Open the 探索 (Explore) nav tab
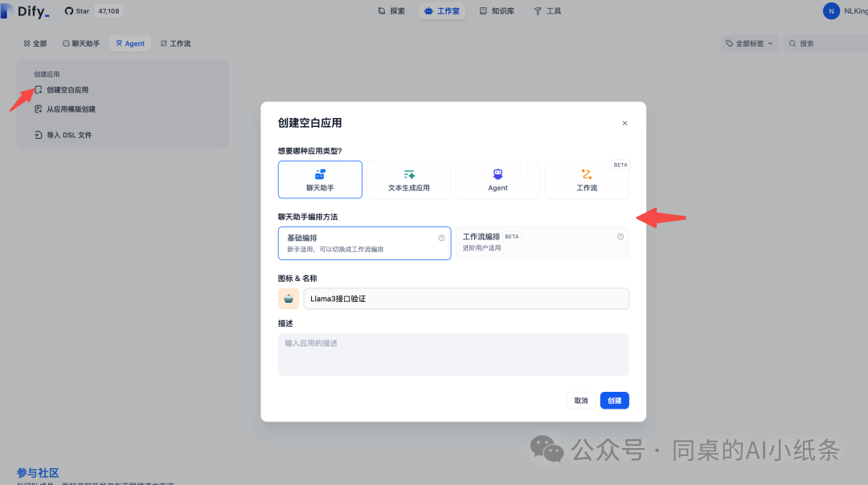 pyautogui.click(x=391, y=11)
